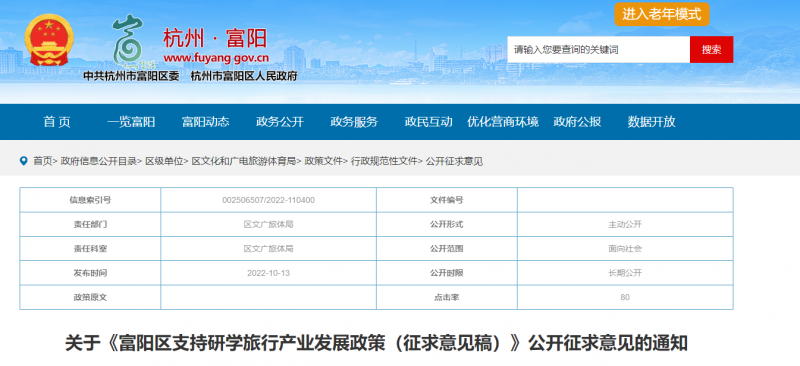Click the click-count value 80
This screenshot has width=800, height=366.
click(x=625, y=297)
